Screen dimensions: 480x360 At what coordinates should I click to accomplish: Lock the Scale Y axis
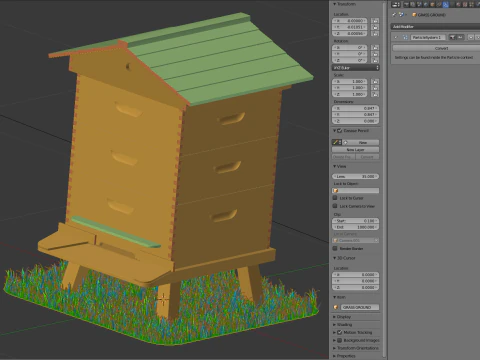click(x=375, y=88)
